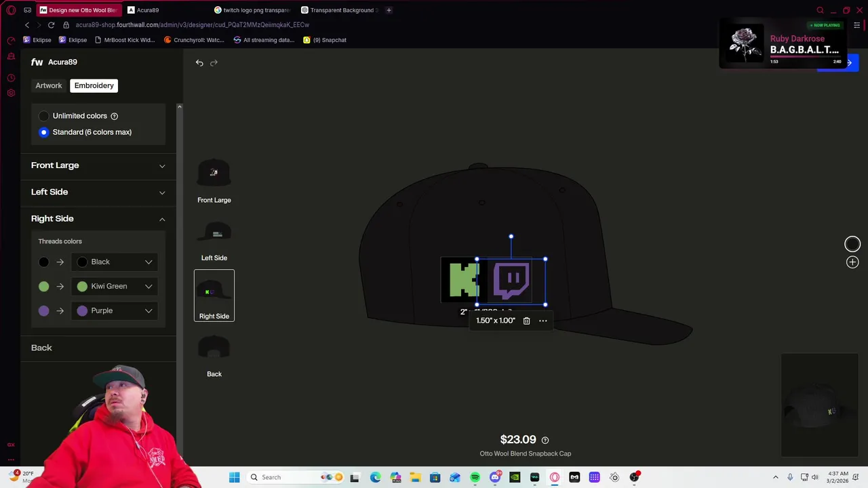
Task: Click the Otto Wool Blend Snapback Cap label
Action: tap(526, 453)
